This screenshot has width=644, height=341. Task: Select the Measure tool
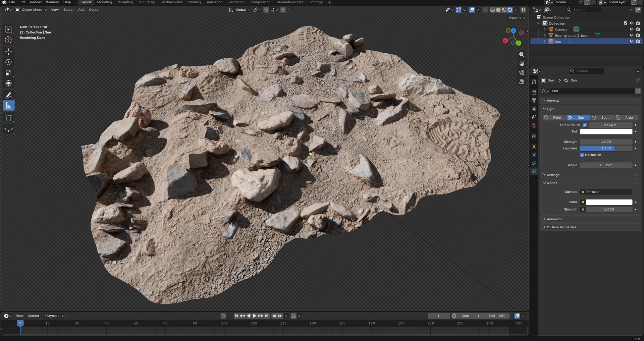pyautogui.click(x=9, y=106)
